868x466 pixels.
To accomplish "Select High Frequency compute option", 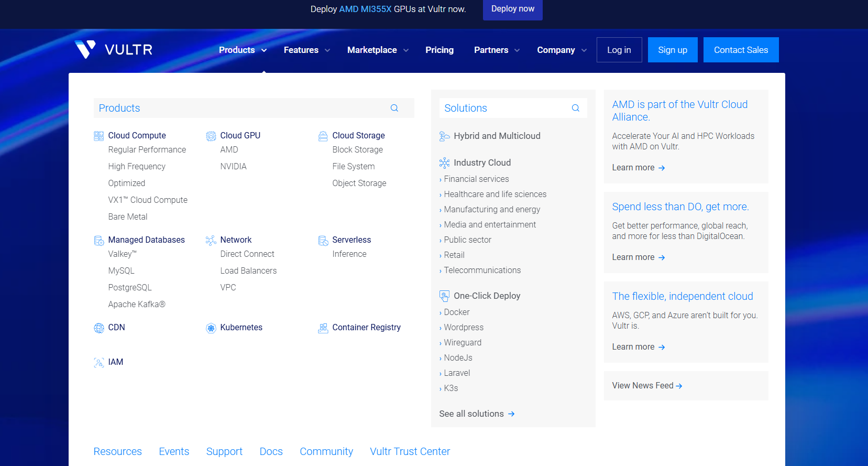I will [x=137, y=166].
